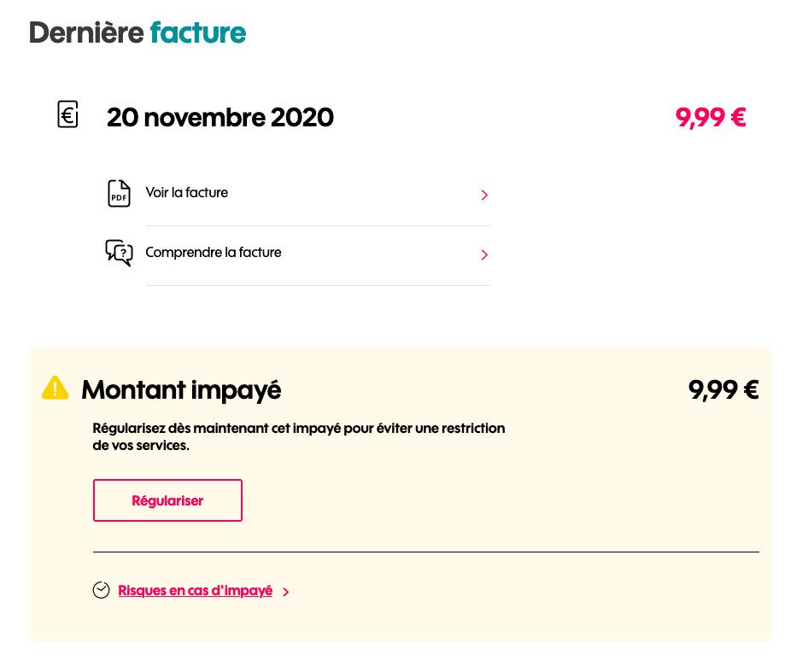Click the black 9,99 € unpaid amount
This screenshot has width=796, height=672.
[x=723, y=390]
